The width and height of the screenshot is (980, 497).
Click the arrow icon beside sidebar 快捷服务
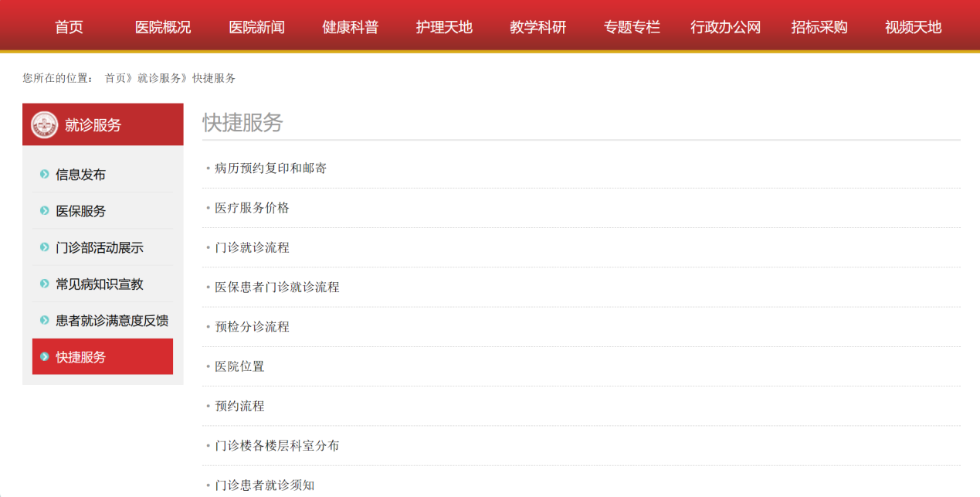45,356
